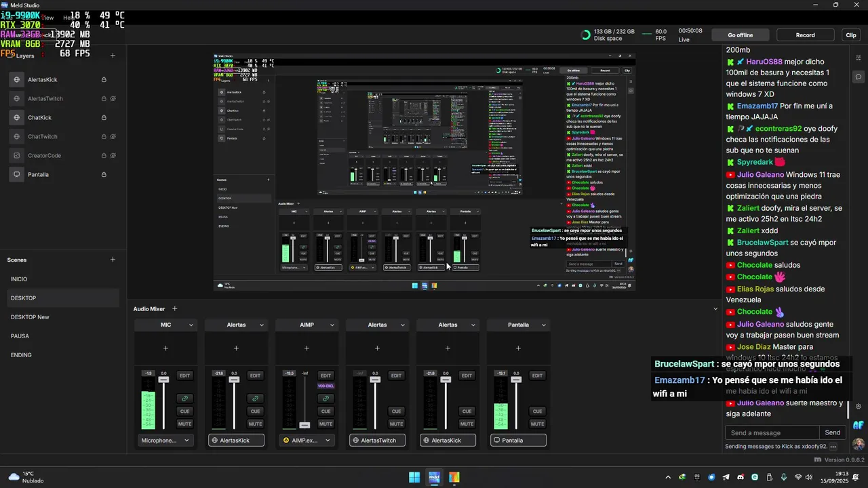The height and width of the screenshot is (488, 868).
Task: Mute the AIMP channel
Action: pyautogui.click(x=325, y=424)
